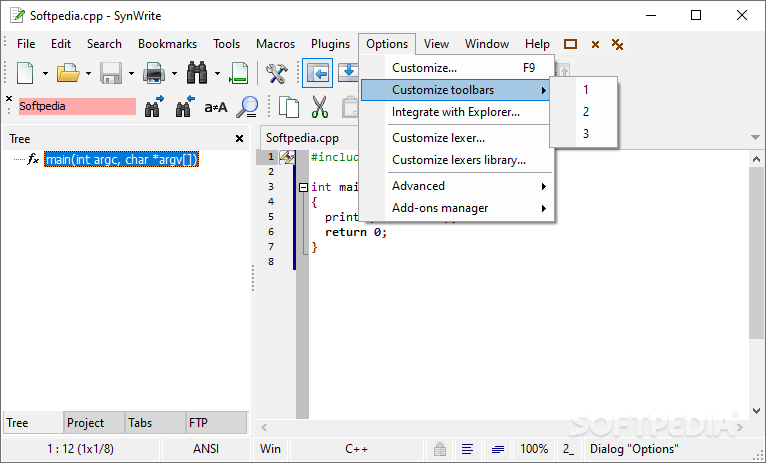The height and width of the screenshot is (463, 766).
Task: Click the Open file folder icon
Action: coord(68,73)
